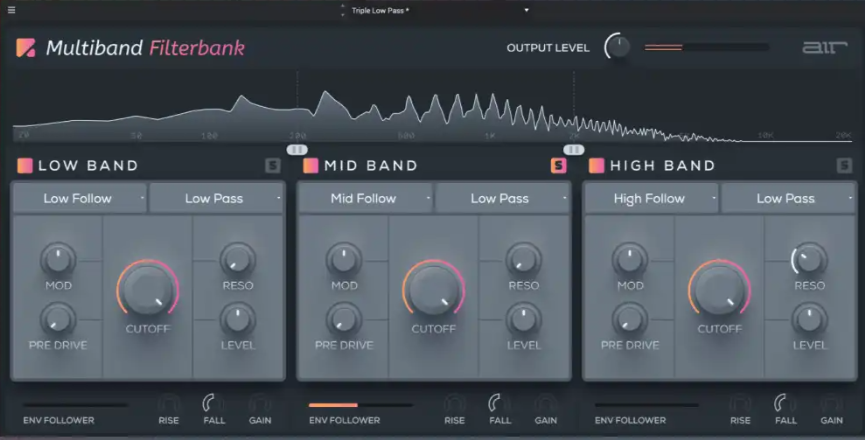865x440 pixels.
Task: Click the Output Level knob
Action: (x=618, y=47)
